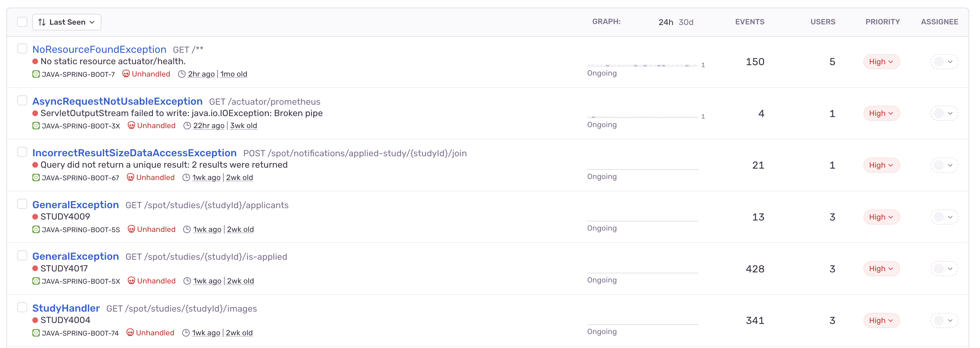Click the event graph of NoResourceFoundException row
Screen dimensions: 980x348
pos(643,65)
